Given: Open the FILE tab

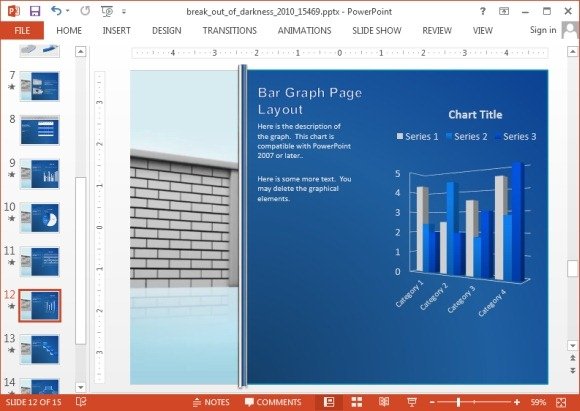Looking at the screenshot, I should [22, 30].
